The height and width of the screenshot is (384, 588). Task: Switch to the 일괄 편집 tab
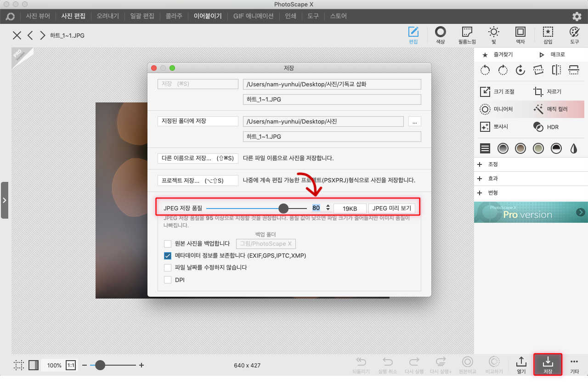click(142, 16)
